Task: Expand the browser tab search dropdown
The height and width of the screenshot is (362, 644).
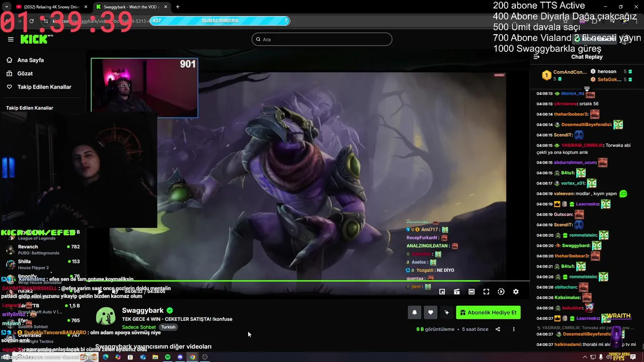Action: [x=6, y=7]
